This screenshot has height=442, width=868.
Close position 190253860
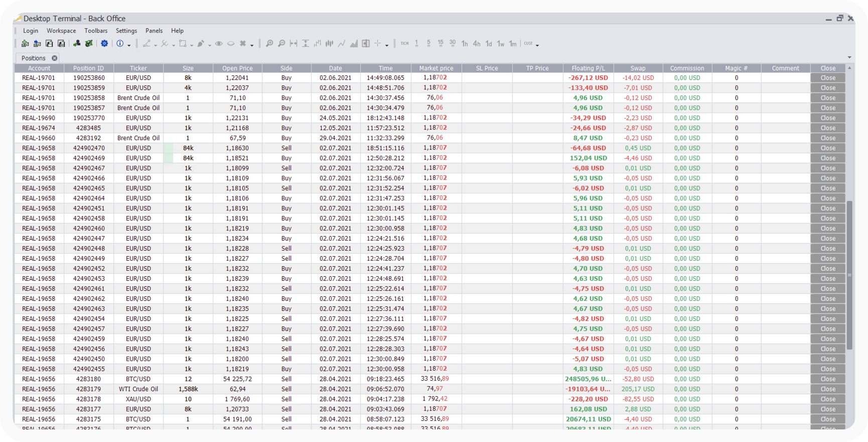[x=828, y=78]
